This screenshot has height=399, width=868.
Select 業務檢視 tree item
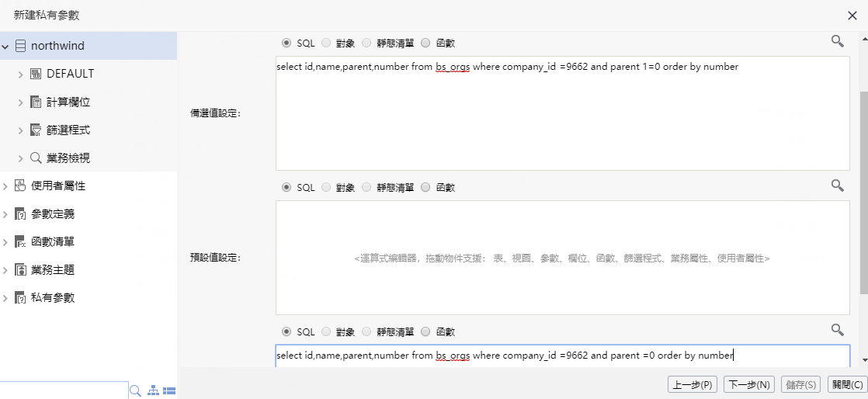pyautogui.click(x=68, y=158)
